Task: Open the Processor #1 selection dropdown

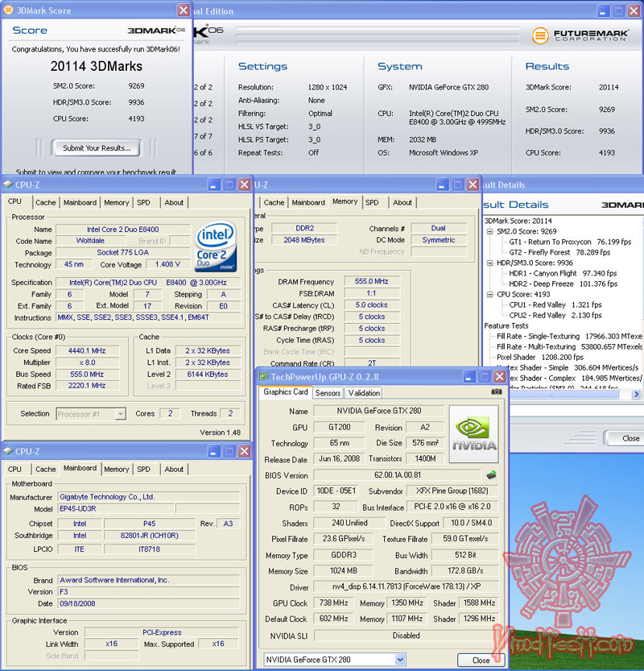Action: (x=121, y=414)
